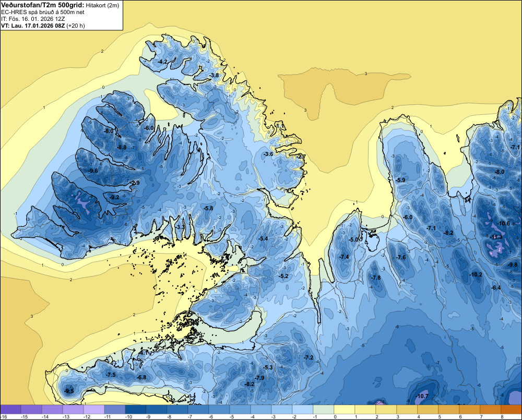Pick the orange legend swatch labeled 6
Image resolution: width=522 pixels, height=420 pixels.
[469, 410]
